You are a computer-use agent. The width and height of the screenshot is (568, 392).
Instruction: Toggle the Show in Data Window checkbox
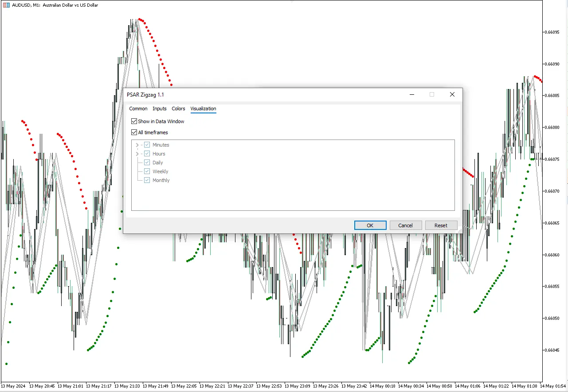134,121
